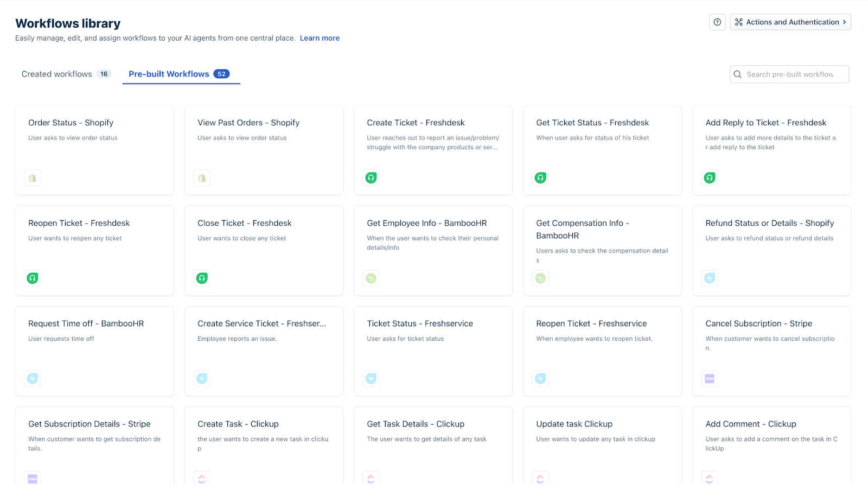This screenshot has height=496, width=868.
Task: Open Get Employee Info - BambooHR title
Action: 427,223
